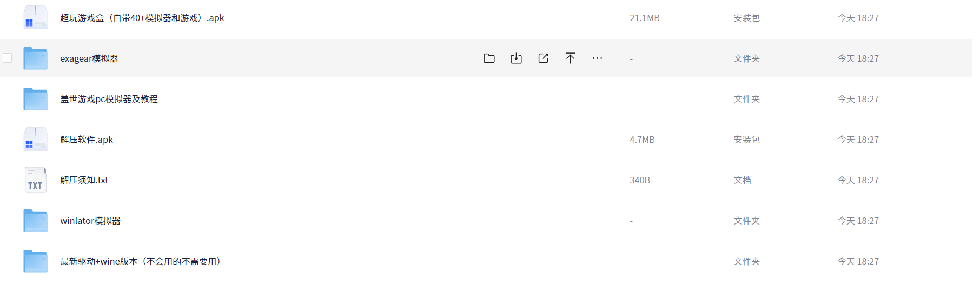The height and width of the screenshot is (297, 980).
Task: Open the three-dot more menu for exagear模拟器
Action: click(x=597, y=58)
